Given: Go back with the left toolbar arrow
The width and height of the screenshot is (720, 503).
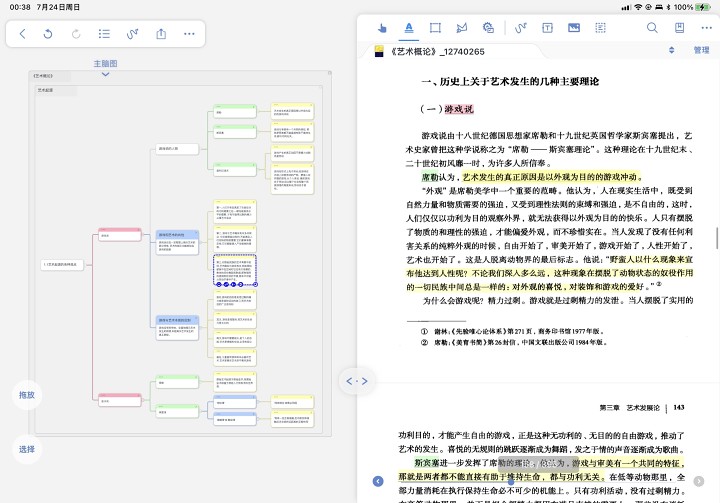Looking at the screenshot, I should click(x=22, y=34).
